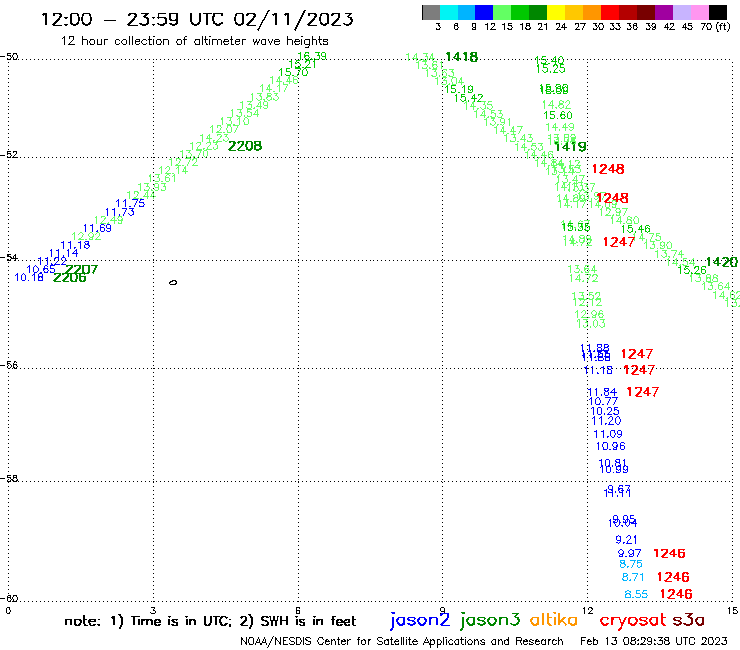
Task: Click the note 'Time is in UTC; SWH is in feet'
Action: tap(210, 621)
